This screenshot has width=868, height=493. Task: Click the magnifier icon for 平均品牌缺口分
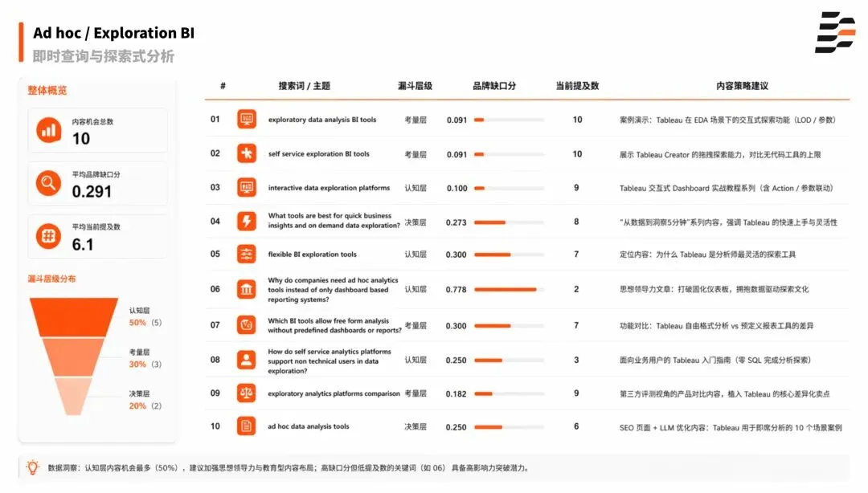(x=49, y=183)
